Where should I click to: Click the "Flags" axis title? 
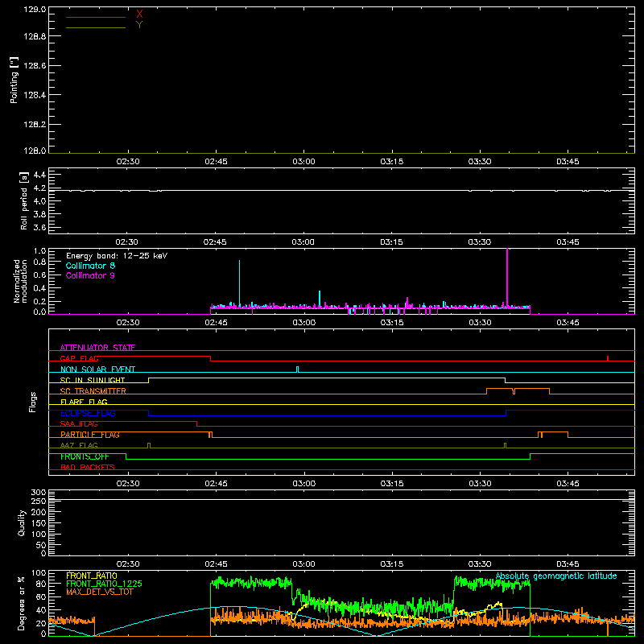(x=33, y=402)
